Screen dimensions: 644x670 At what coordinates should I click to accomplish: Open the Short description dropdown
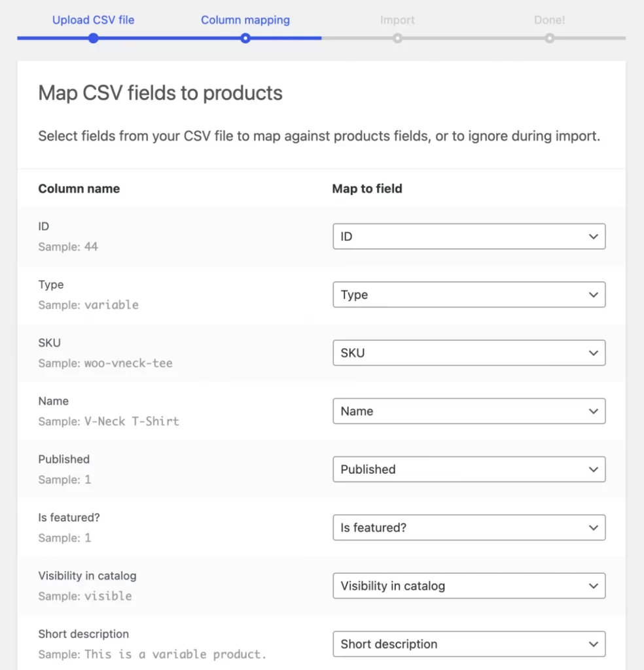(x=469, y=644)
